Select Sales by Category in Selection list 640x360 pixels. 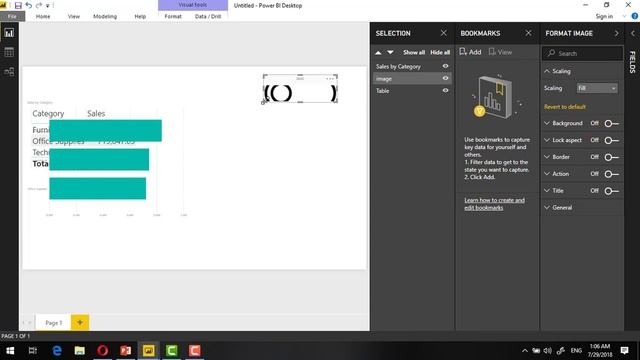[x=398, y=66]
